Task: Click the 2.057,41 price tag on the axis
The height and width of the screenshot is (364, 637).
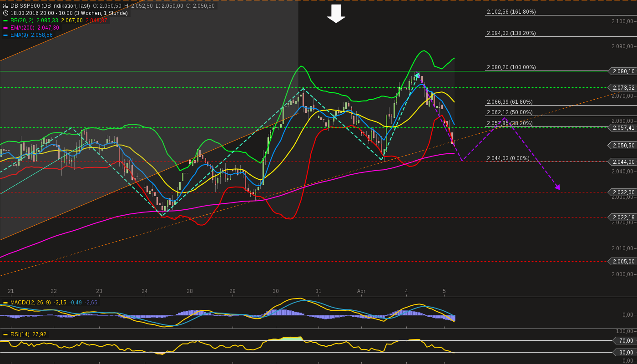Action: [622, 128]
